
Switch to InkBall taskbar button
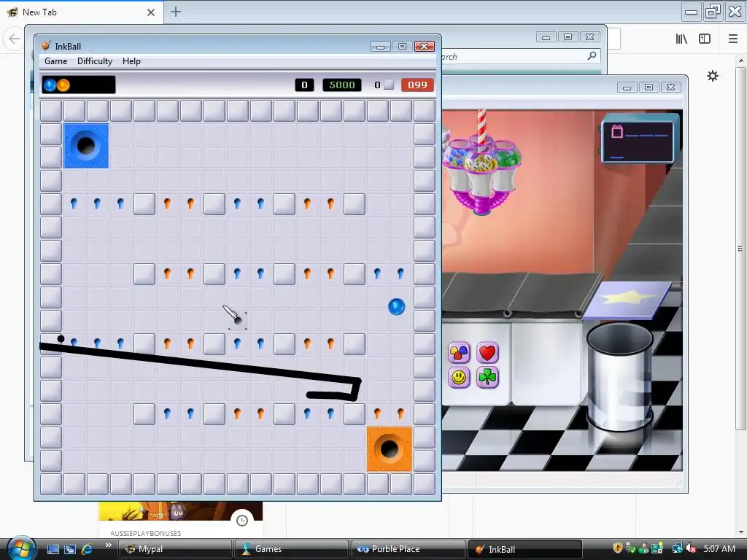525,549
